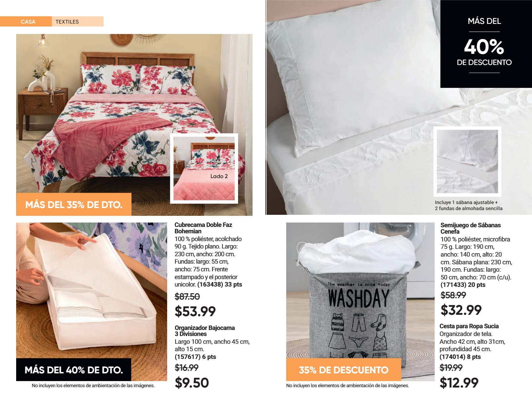Click the MÁS DEL 40% DE DTO. banner
Screen dimensions: 532x404
[x=74, y=370]
